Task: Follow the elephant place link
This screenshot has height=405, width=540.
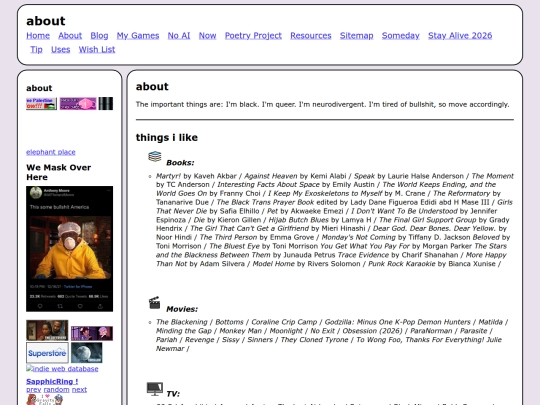Action: point(51,152)
